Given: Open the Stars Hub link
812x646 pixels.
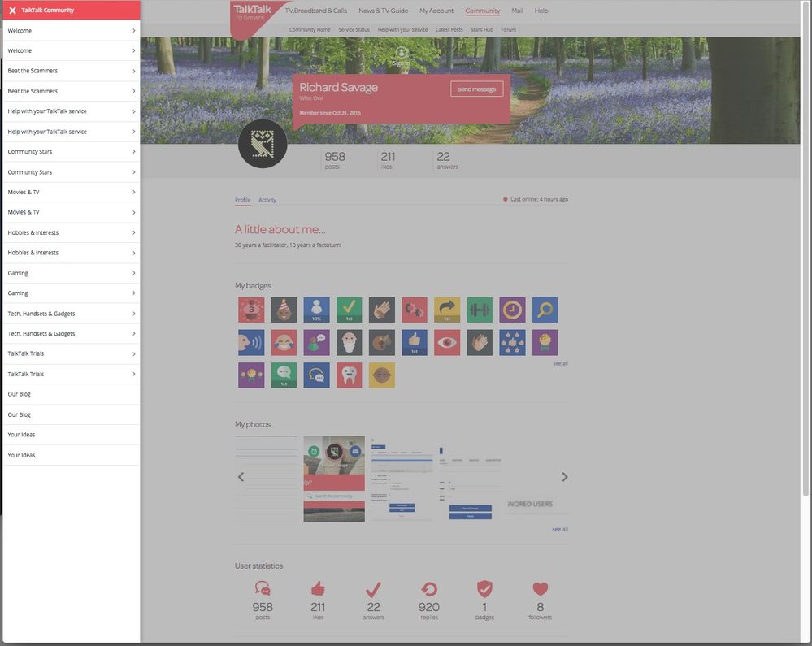Looking at the screenshot, I should [x=482, y=30].
